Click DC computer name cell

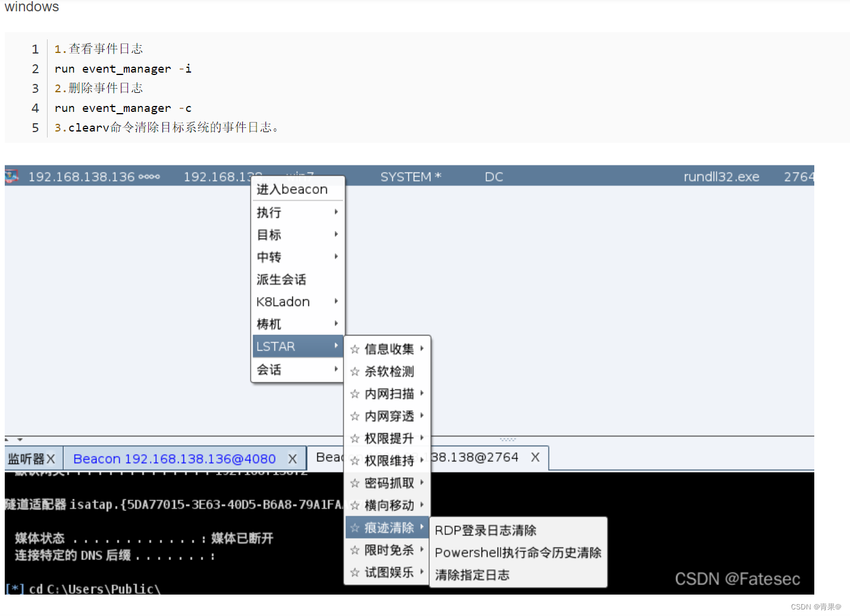pyautogui.click(x=494, y=177)
